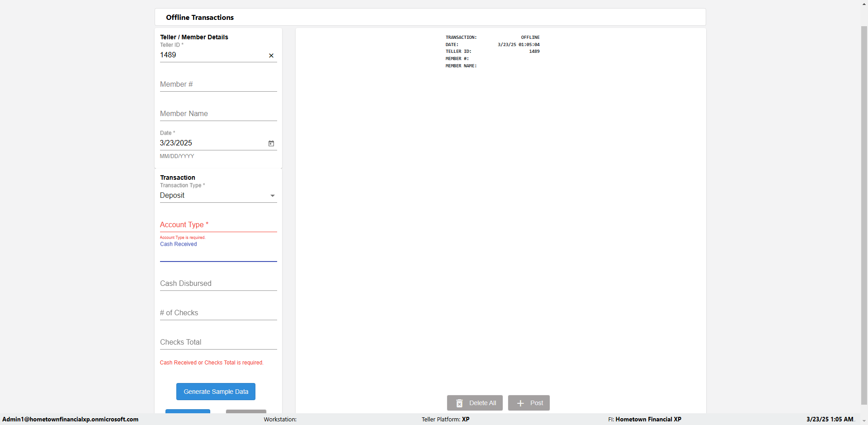Click into the # of Checks field

pyautogui.click(x=218, y=313)
